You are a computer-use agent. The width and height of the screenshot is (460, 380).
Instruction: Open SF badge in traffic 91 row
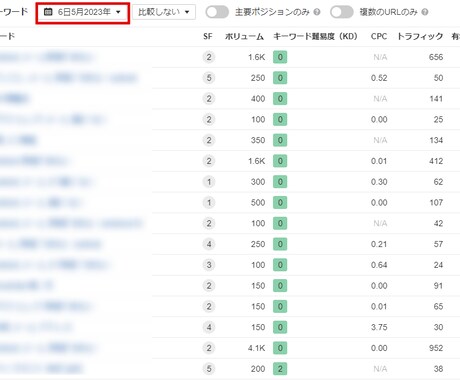[x=209, y=286]
